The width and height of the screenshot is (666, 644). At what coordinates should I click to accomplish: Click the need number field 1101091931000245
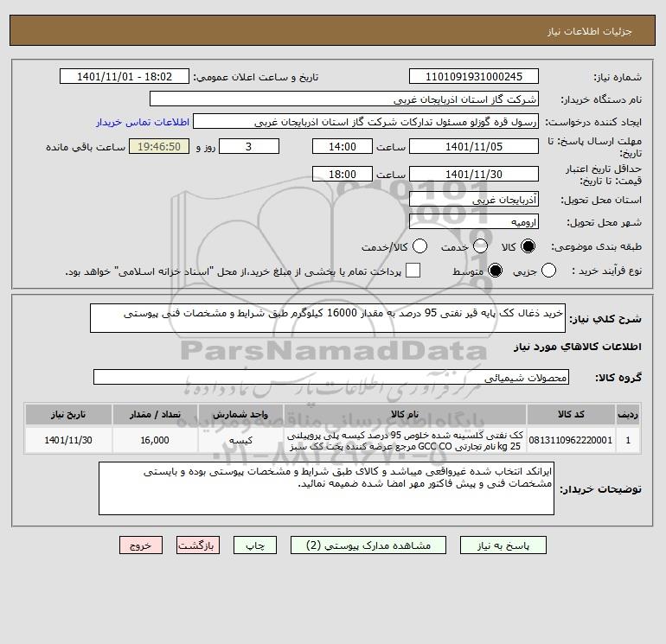[474, 77]
